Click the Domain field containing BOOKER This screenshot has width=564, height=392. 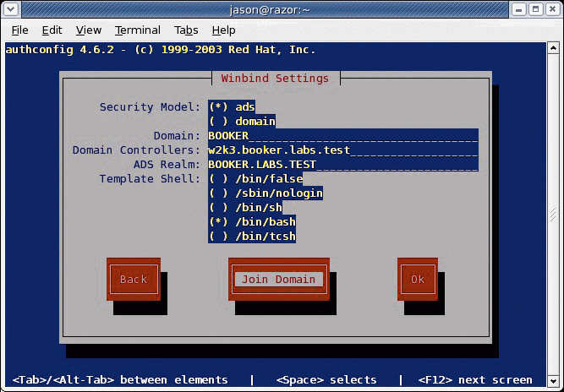pos(343,136)
